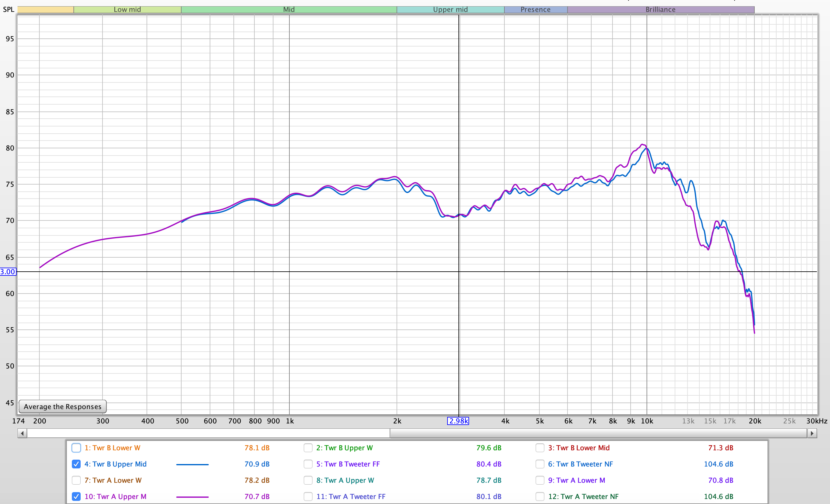830x504 pixels.
Task: Click the 20k label on the frequency axis
Action: (755, 421)
